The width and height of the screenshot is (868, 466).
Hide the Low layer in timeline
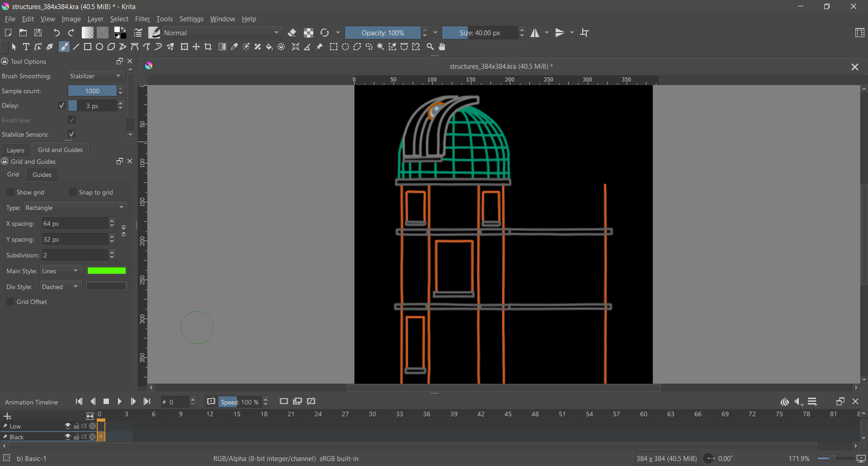(x=68, y=426)
